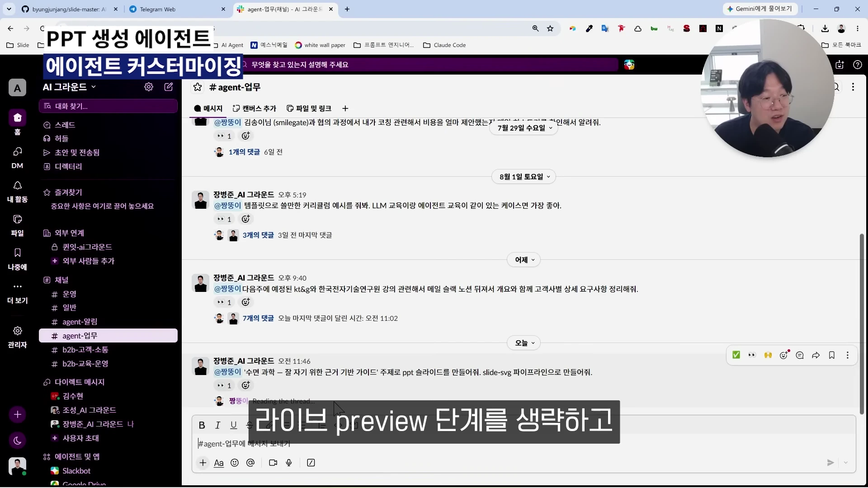The width and height of the screenshot is (868, 488).
Task: Bookmark this page with star in address bar
Action: 550,28
